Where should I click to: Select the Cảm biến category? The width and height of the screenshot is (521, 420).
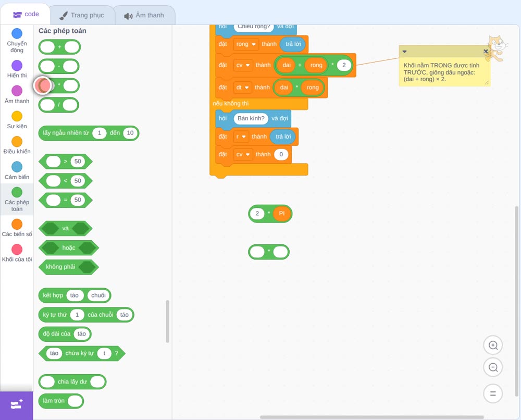[17, 170]
